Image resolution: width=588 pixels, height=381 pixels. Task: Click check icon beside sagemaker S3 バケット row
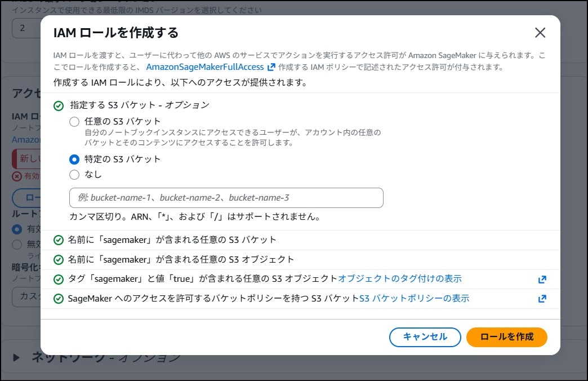59,240
